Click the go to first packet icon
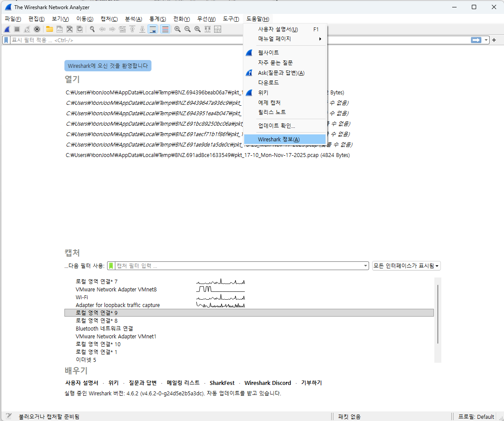Viewport: 504px width, 421px height. pyautogui.click(x=132, y=29)
